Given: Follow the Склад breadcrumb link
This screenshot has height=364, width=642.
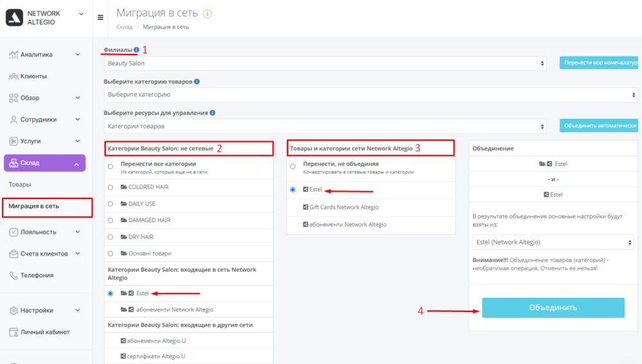Looking at the screenshot, I should [x=125, y=27].
